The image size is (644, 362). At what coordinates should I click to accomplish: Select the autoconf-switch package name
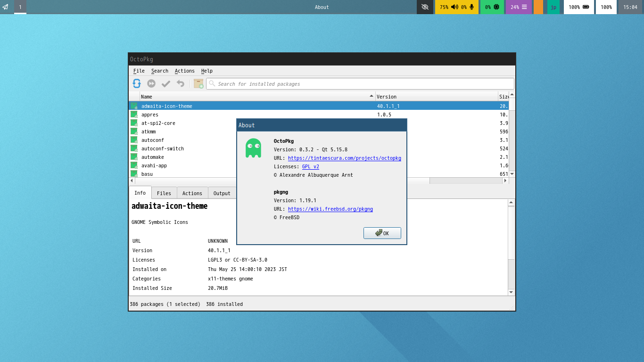click(163, 148)
